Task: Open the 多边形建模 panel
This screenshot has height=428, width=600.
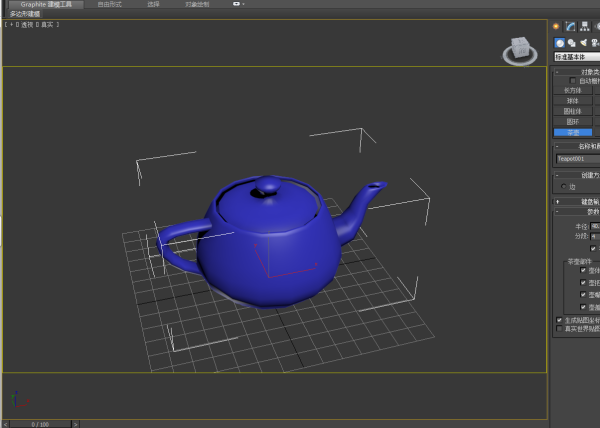Action: coord(25,14)
